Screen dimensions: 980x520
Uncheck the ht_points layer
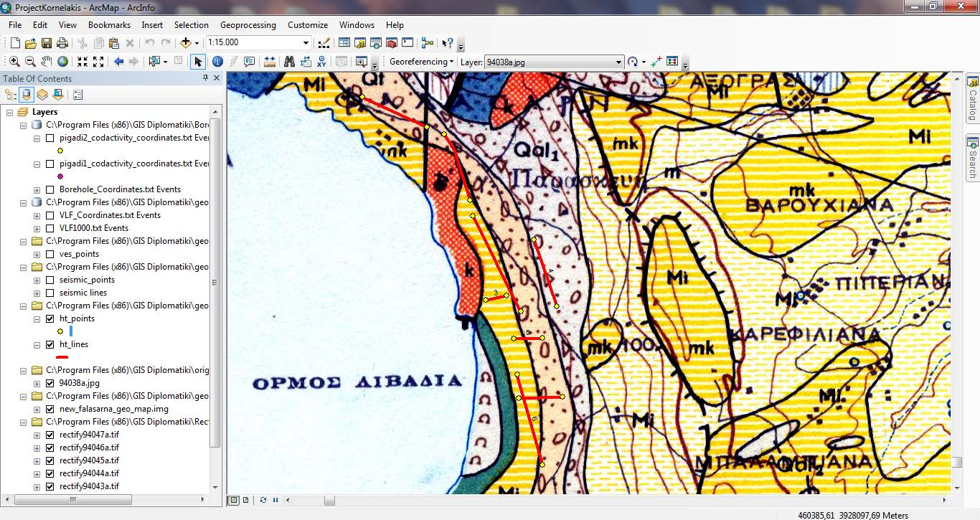[50, 318]
